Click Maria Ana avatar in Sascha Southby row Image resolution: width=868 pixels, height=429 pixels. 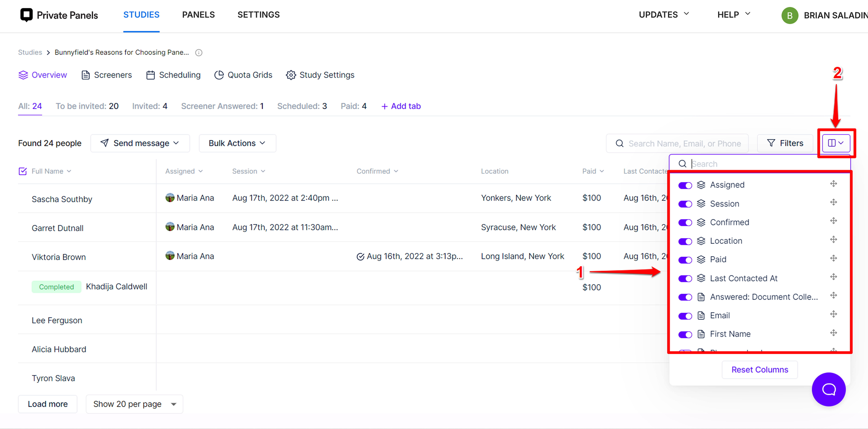[x=170, y=198]
